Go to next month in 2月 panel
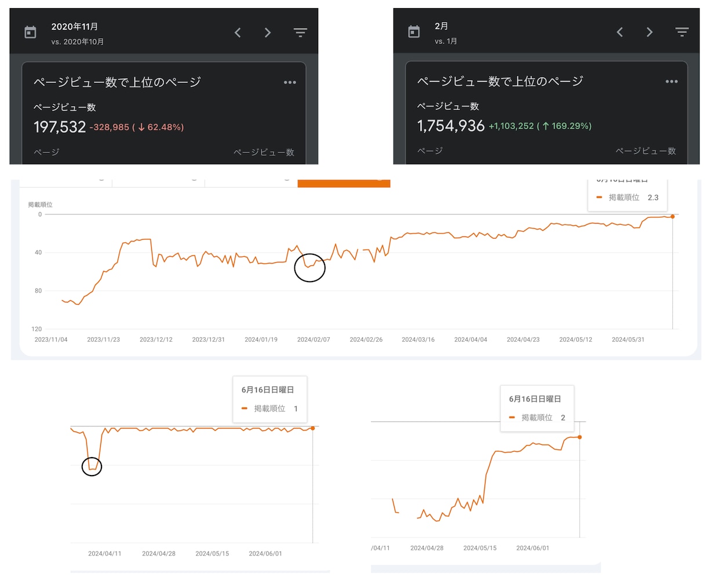The height and width of the screenshot is (588, 707). pyautogui.click(x=650, y=32)
